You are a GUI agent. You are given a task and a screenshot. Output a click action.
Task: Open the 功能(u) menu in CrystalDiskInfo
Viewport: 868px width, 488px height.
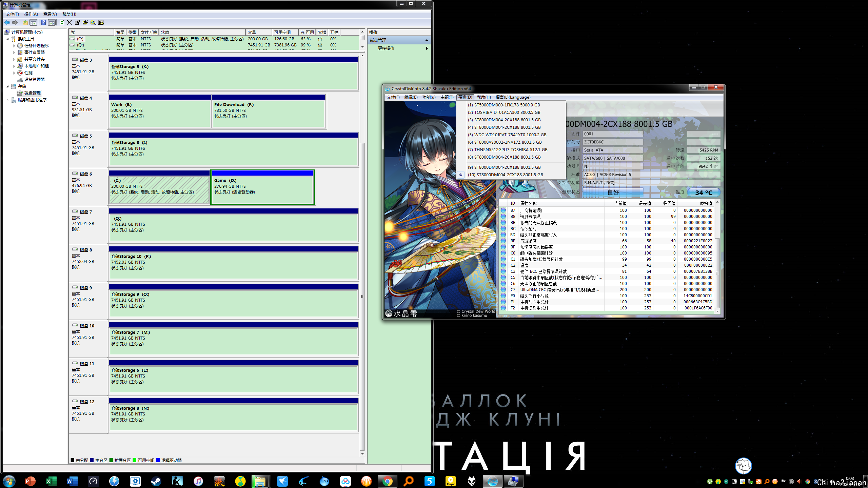point(429,97)
